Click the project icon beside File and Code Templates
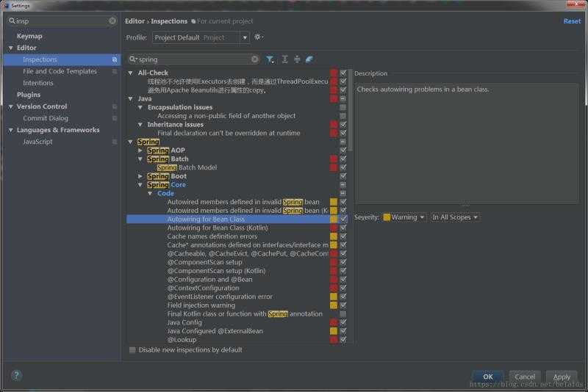 tap(115, 71)
